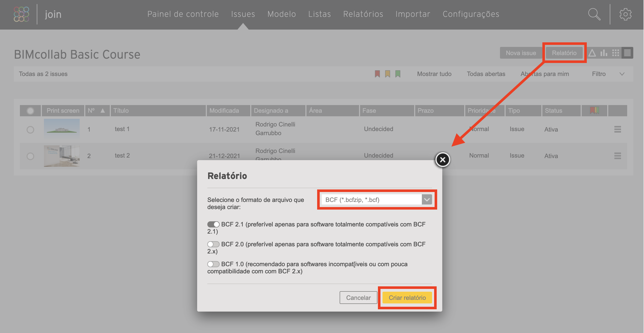Image resolution: width=644 pixels, height=333 pixels.
Task: Sort by Título column header
Action: tap(158, 110)
